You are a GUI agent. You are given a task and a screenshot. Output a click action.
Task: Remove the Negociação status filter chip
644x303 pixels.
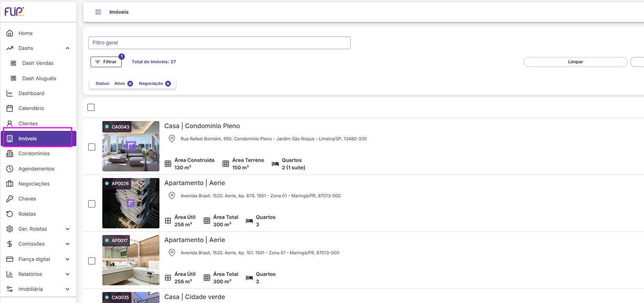(168, 84)
